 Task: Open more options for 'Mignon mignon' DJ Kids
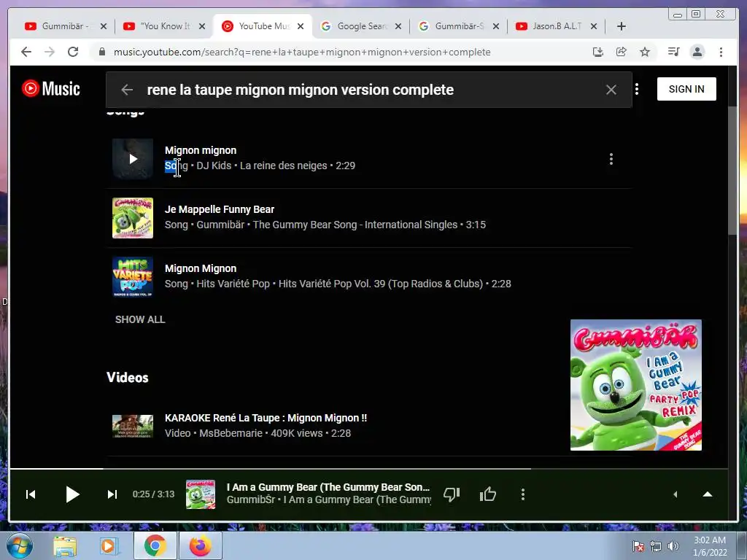pyautogui.click(x=611, y=159)
